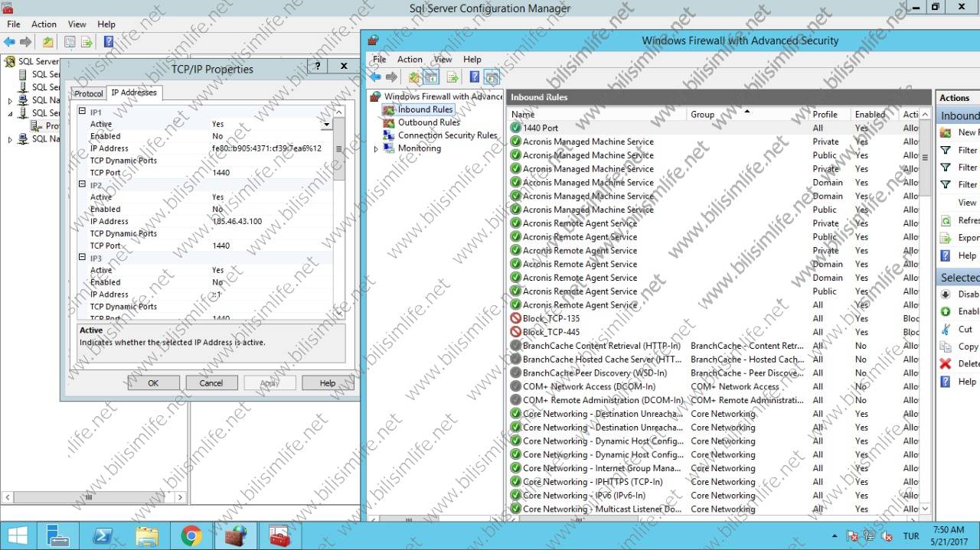Click OK in TCP/IP Properties
The height and width of the screenshot is (550, 980).
(153, 382)
